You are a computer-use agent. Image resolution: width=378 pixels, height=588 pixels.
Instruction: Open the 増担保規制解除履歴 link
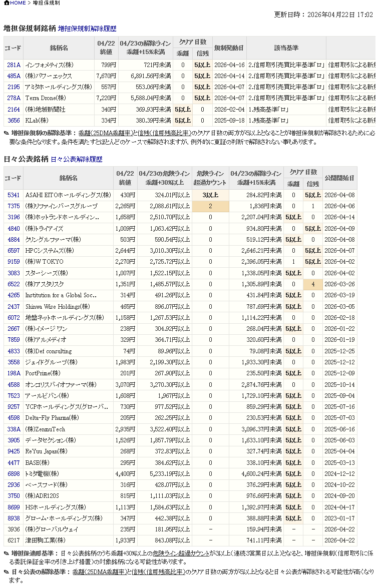pos(87,29)
